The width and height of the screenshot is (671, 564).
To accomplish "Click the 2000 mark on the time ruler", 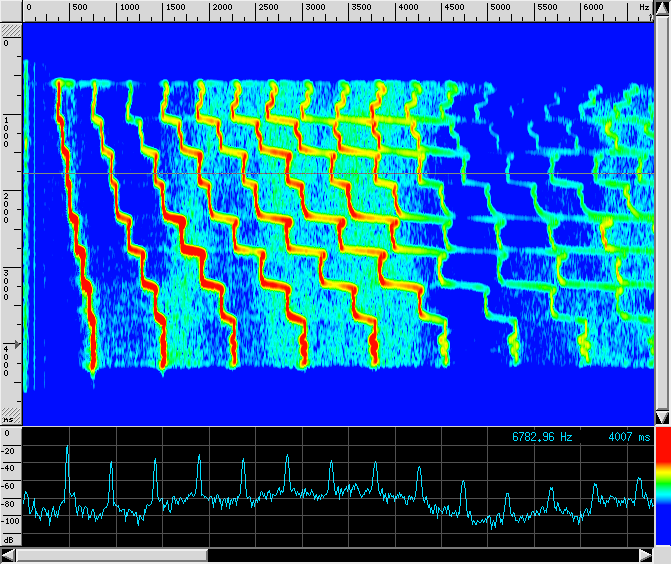I will [x=7, y=204].
